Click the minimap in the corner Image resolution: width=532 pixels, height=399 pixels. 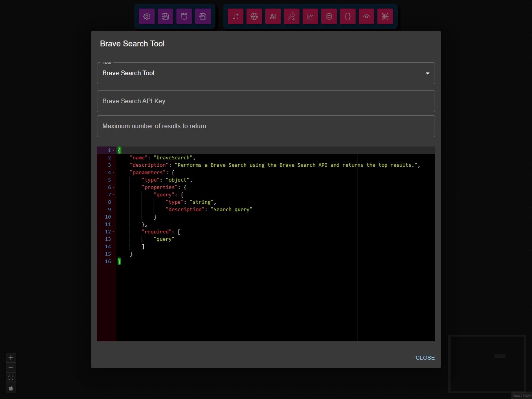[487, 363]
